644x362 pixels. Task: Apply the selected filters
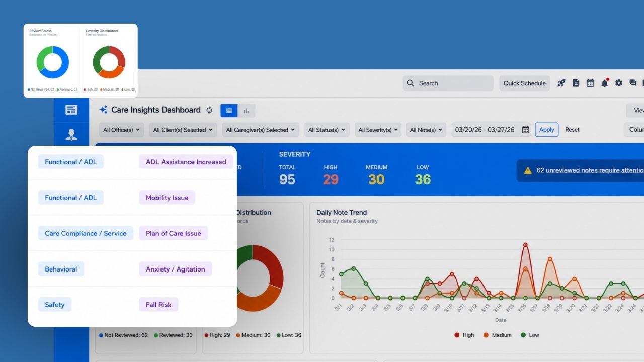[x=547, y=130]
